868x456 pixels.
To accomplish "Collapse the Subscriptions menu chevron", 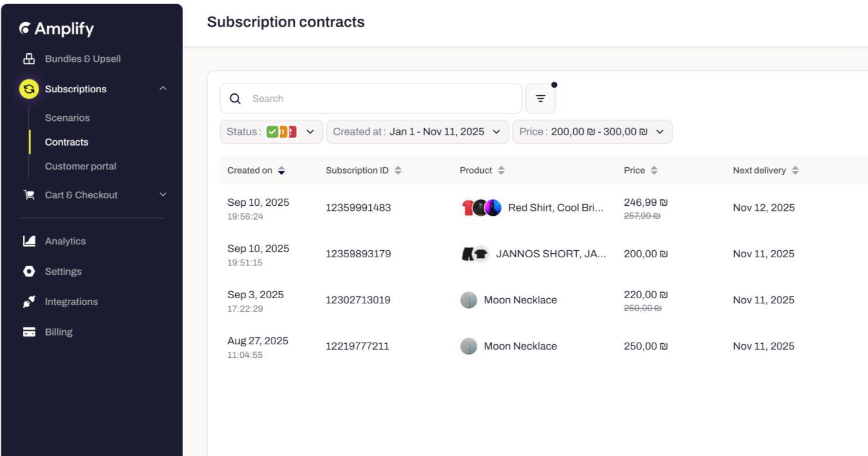I will click(163, 88).
